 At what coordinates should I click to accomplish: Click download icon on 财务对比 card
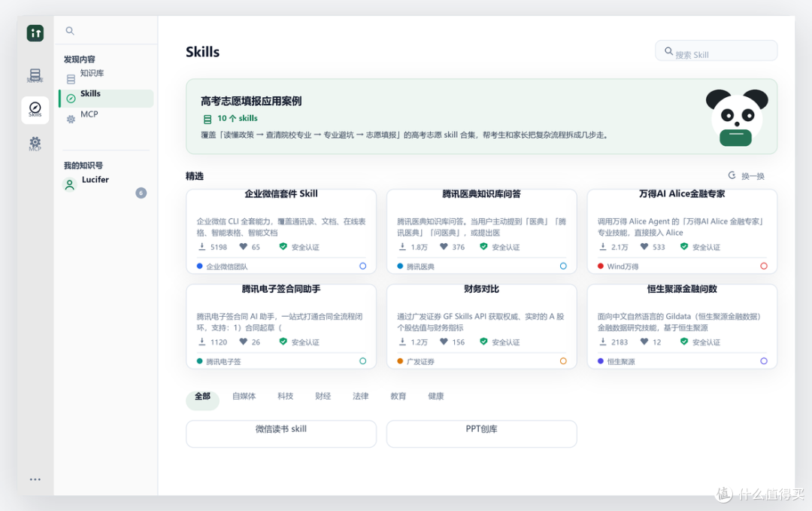(x=402, y=342)
